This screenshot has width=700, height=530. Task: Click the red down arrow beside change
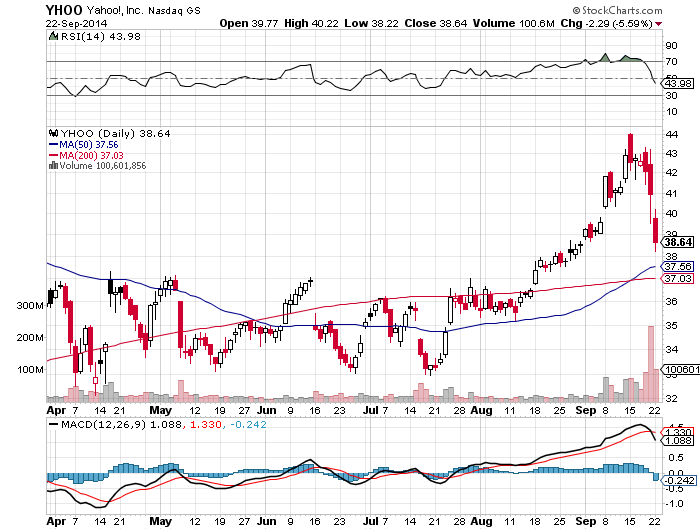click(x=658, y=24)
